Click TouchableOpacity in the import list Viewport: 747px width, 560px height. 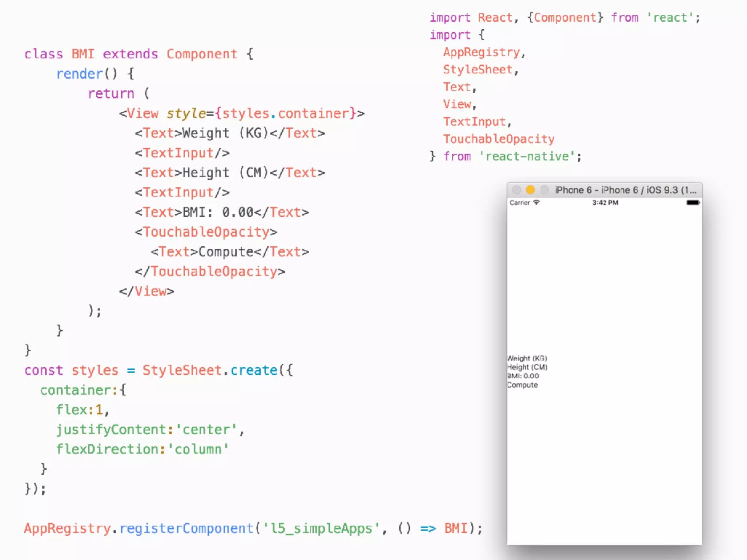499,139
